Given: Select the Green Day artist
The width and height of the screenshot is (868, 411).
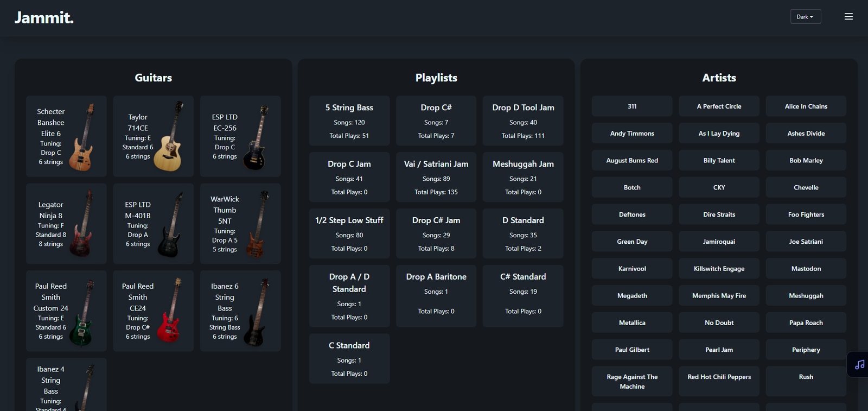Looking at the screenshot, I should [632, 242].
